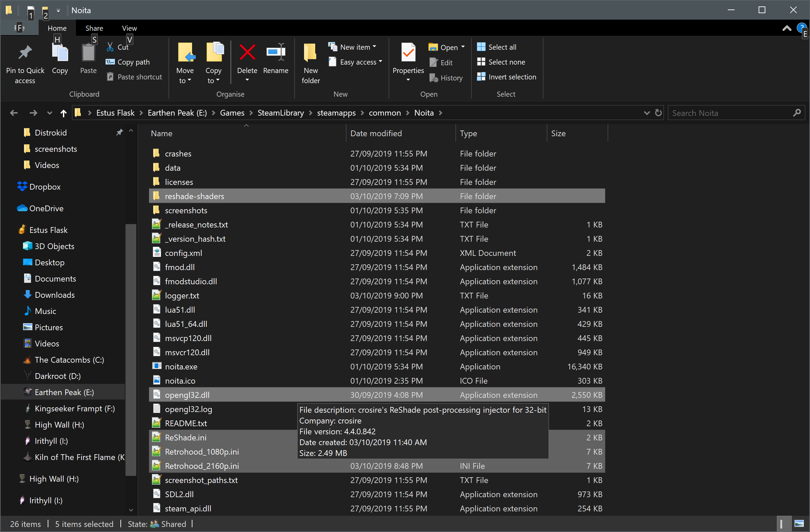Open the Share ribbon tab
This screenshot has width=810, height=532.
[x=94, y=28]
